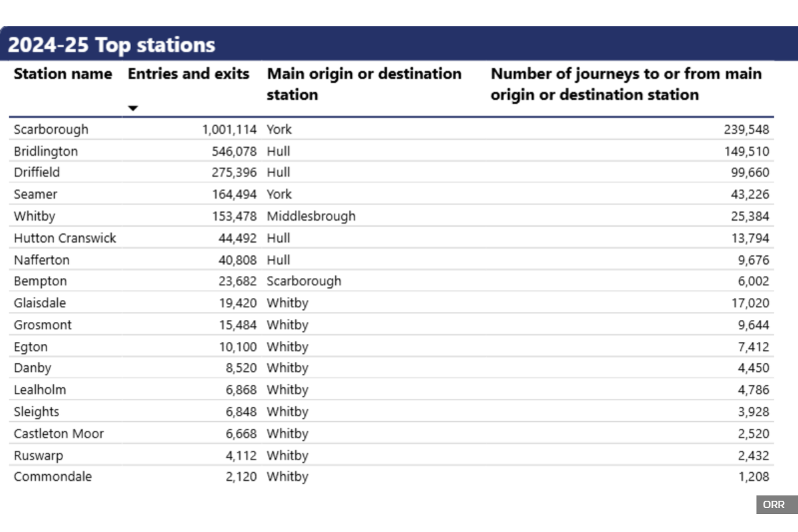This screenshot has width=798, height=532.
Task: Sort by Entries and exits header
Action: (188, 74)
